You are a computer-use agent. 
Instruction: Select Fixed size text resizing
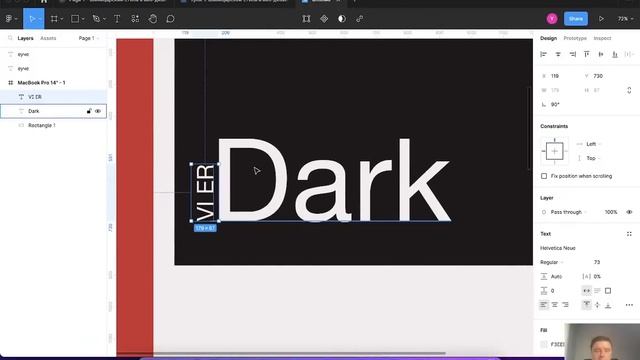(x=608, y=291)
